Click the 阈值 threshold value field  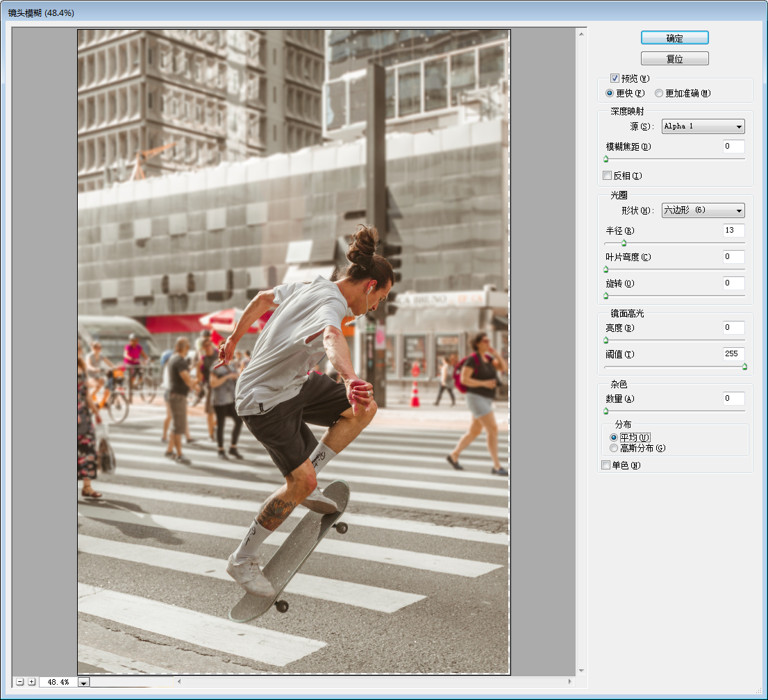point(734,353)
